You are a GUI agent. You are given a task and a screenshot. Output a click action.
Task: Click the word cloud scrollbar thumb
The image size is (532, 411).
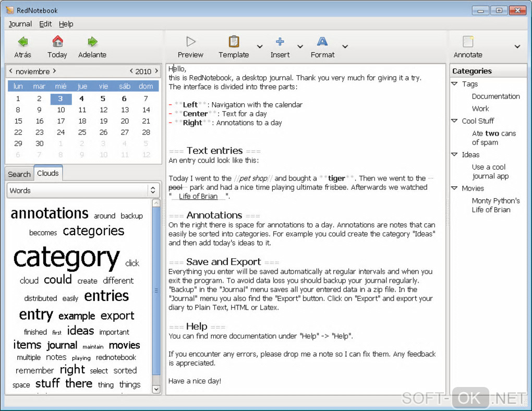pos(156,291)
